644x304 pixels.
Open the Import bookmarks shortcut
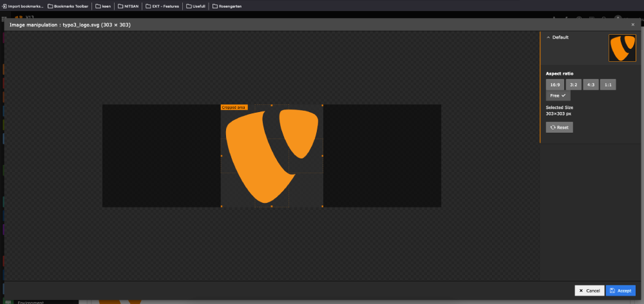pyautogui.click(x=22, y=6)
